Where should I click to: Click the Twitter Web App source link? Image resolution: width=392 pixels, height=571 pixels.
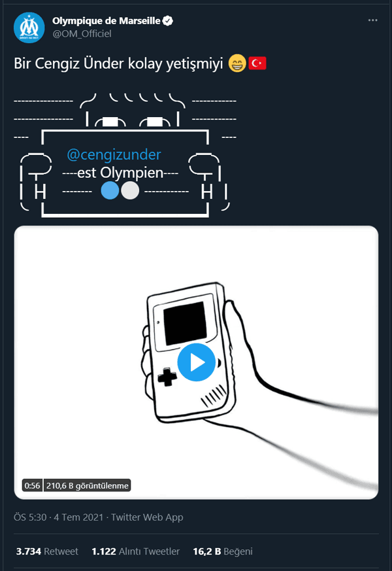pyautogui.click(x=147, y=517)
